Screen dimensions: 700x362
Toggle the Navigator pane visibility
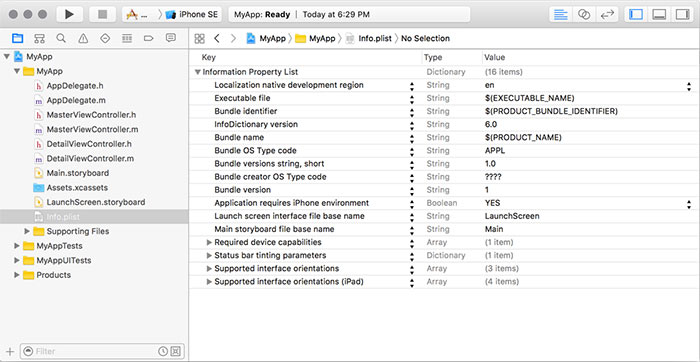(636, 14)
